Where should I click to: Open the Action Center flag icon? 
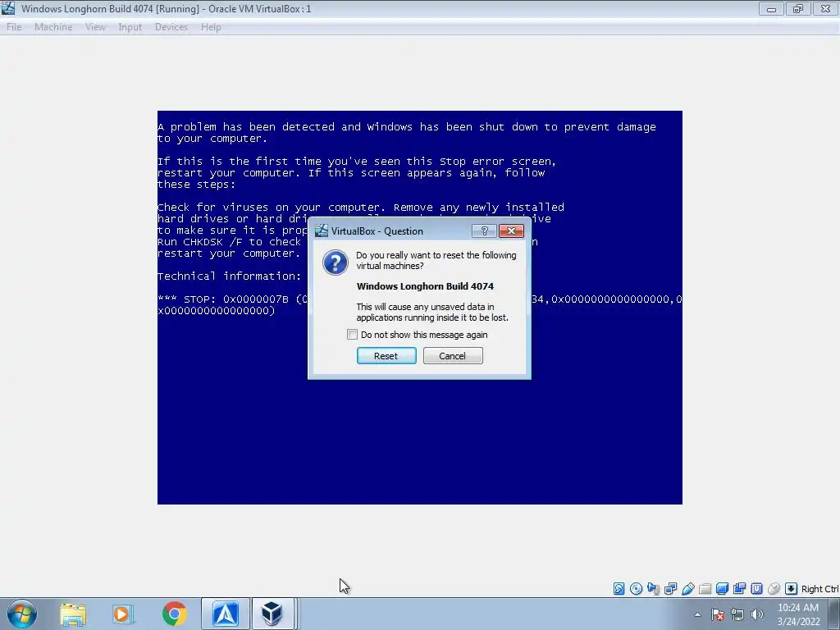(718, 614)
